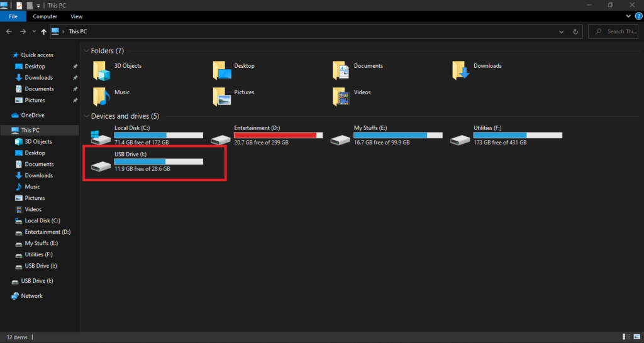
Task: Click the Quick access star icon
Action: point(16,55)
